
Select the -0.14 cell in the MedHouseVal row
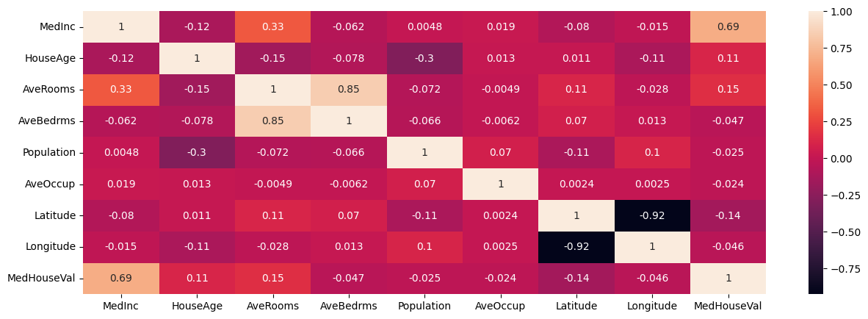576,279
